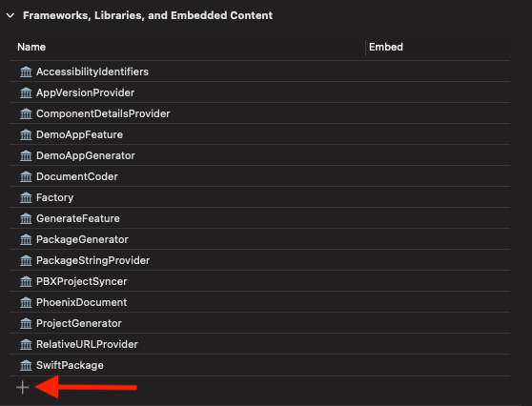Select the DemoAppGenerator name text
532x406 pixels.
(x=86, y=156)
